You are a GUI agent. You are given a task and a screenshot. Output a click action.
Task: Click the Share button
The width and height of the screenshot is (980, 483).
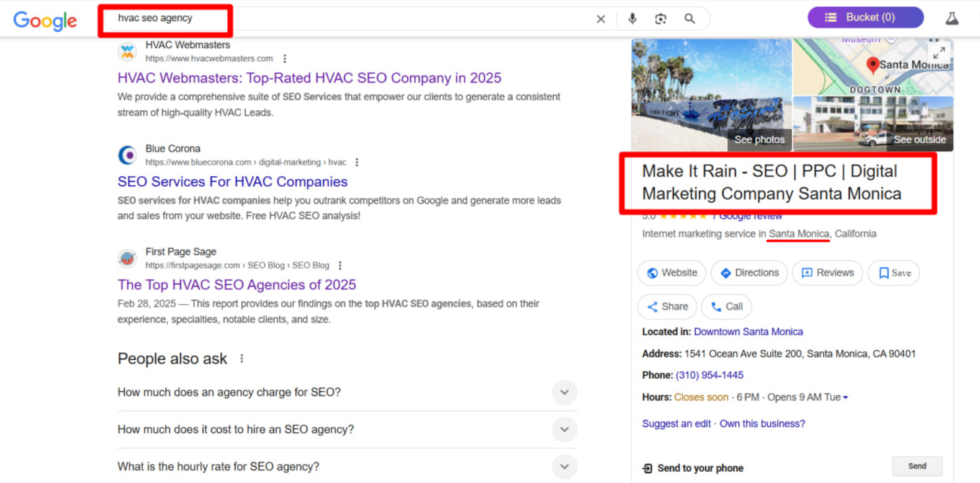coord(667,306)
